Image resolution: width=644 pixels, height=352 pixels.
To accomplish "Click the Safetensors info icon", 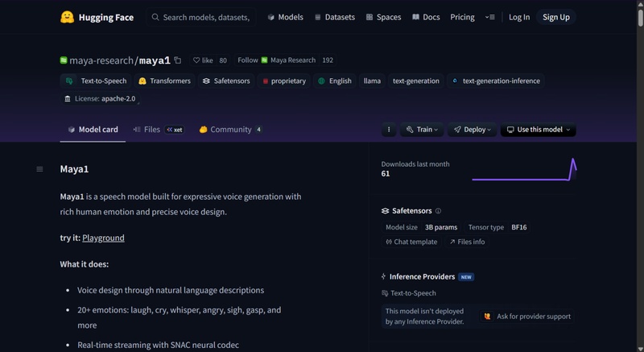I will (x=438, y=211).
